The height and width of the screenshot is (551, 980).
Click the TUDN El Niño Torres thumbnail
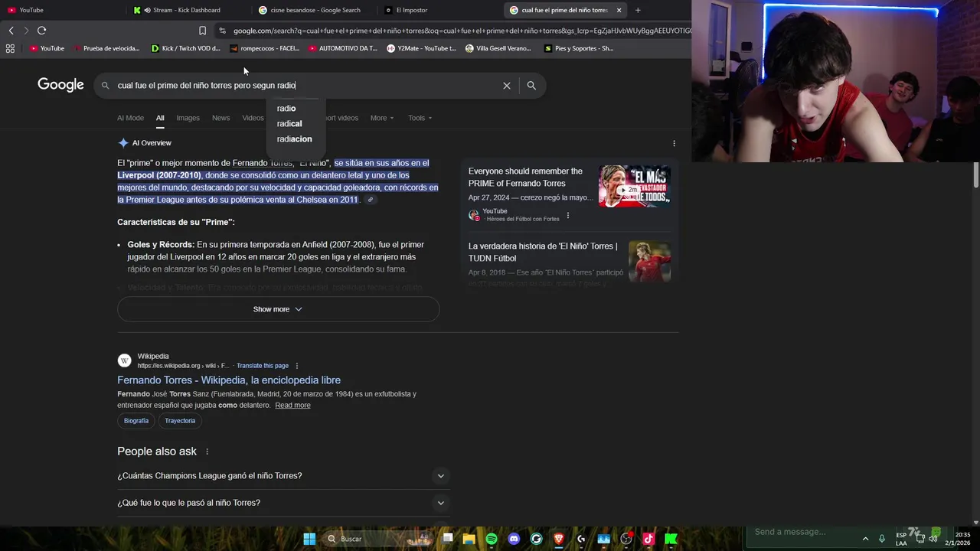(649, 262)
